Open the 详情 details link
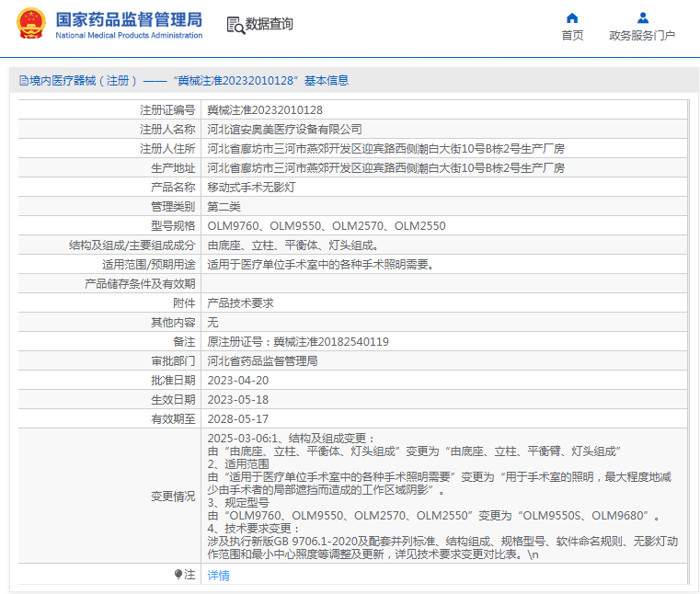Image resolution: width=700 pixels, height=594 pixels. point(218,576)
